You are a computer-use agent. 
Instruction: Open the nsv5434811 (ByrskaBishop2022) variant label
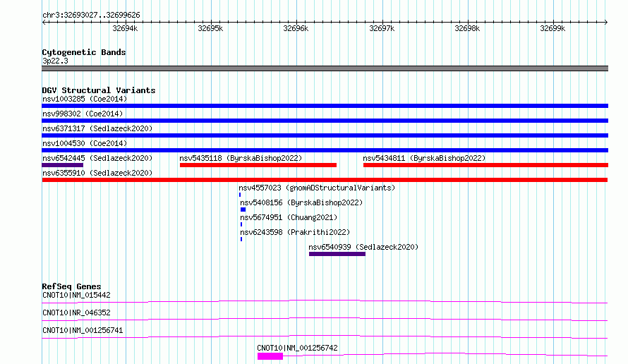(x=424, y=158)
